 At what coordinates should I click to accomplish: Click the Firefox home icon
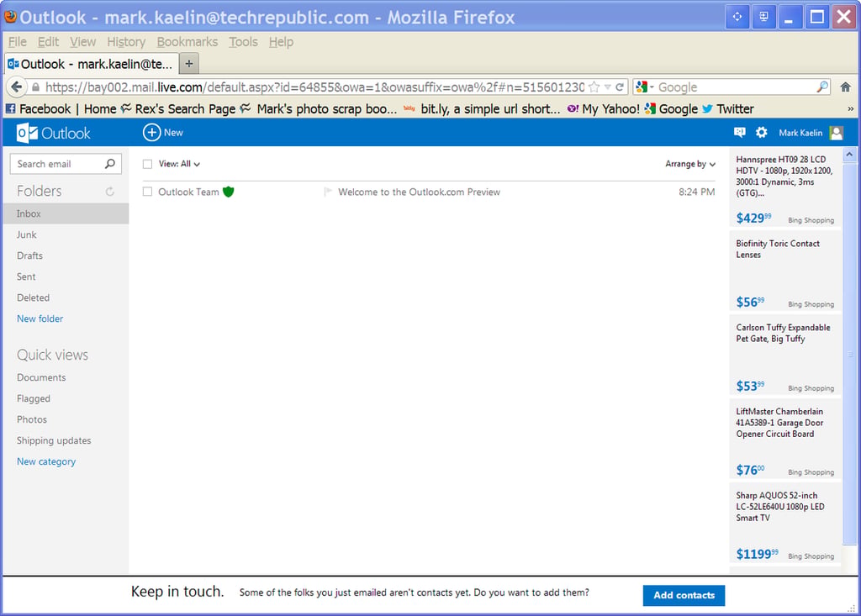click(x=846, y=87)
